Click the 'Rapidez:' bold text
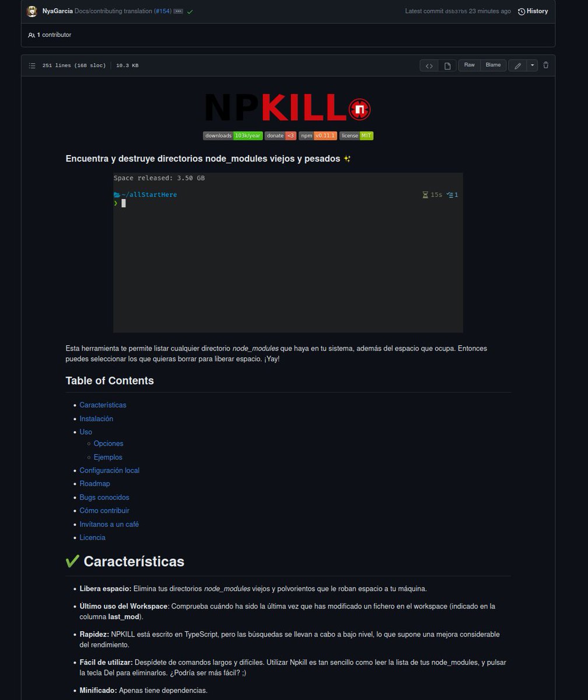This screenshot has height=700, width=588. coord(94,634)
